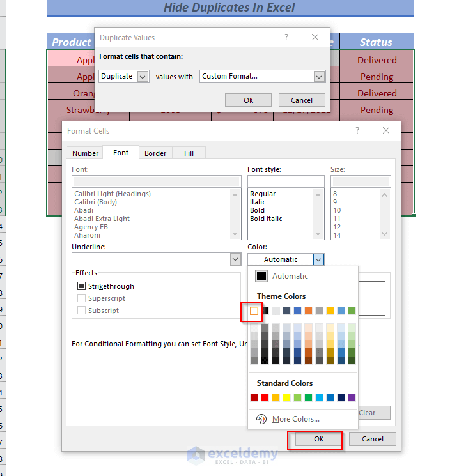Pick the dark blue-gray theme color swatch
The image size is (466, 476).
[287, 311]
